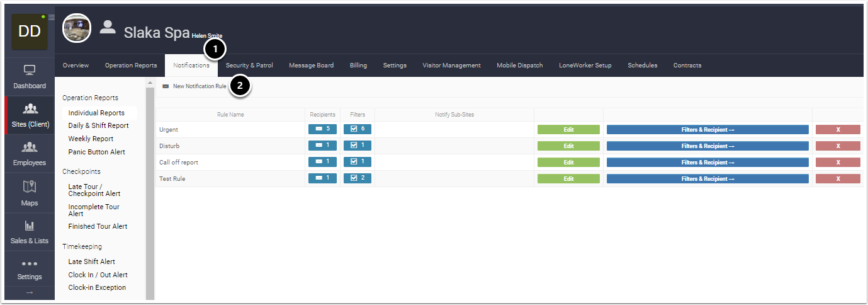868x305 pixels.
Task: Open Settings tab in top navigation
Action: pos(395,66)
